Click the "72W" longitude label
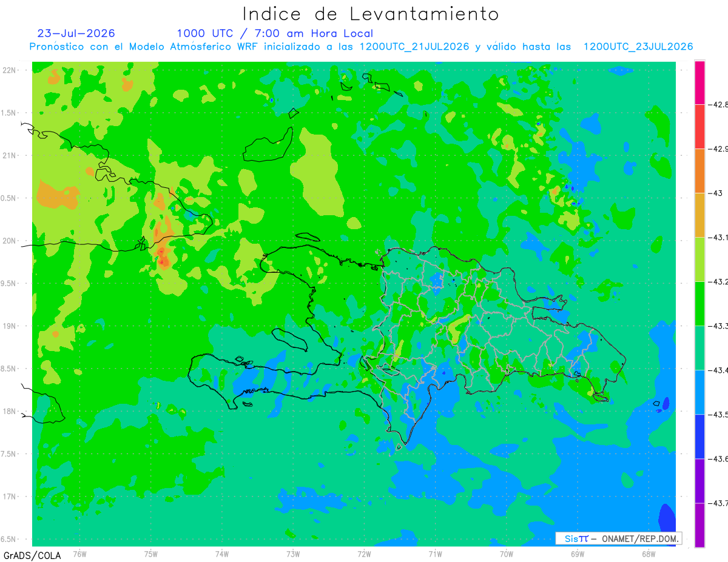 [x=364, y=554]
